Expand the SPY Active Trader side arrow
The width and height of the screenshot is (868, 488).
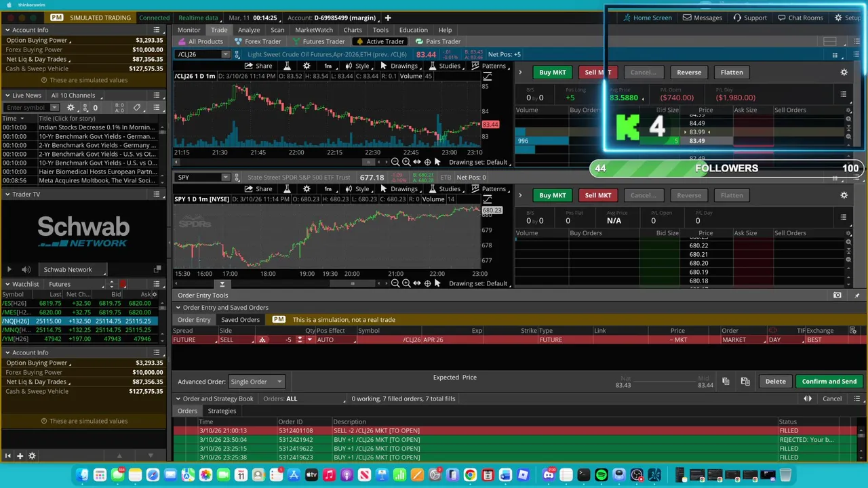pos(520,195)
